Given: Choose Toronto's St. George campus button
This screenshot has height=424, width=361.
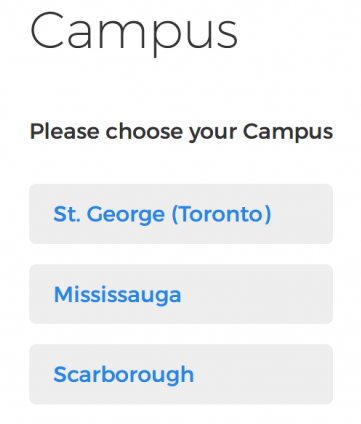Looking at the screenshot, I should tap(181, 214).
